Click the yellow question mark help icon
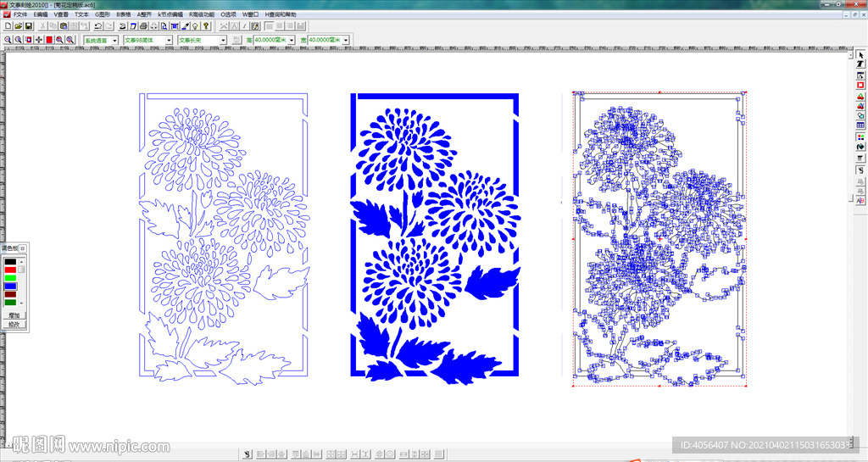 point(206,26)
